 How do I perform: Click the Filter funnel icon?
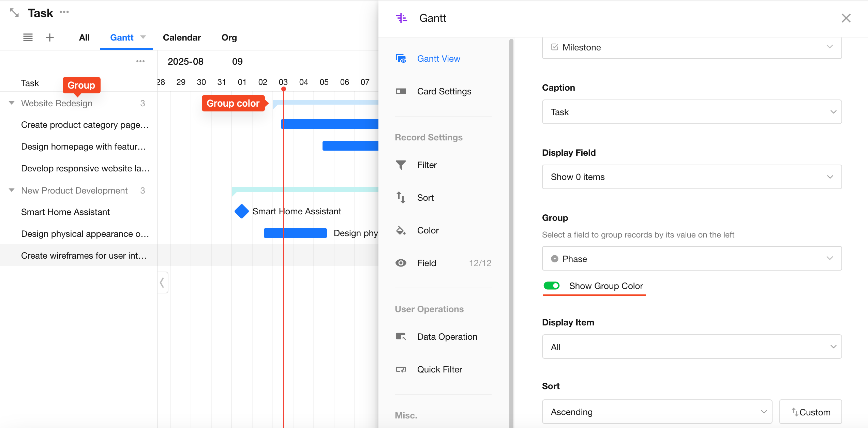pos(401,165)
